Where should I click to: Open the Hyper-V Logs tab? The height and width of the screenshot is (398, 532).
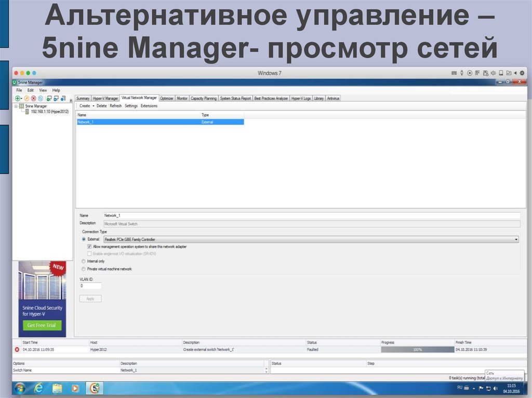click(x=301, y=98)
